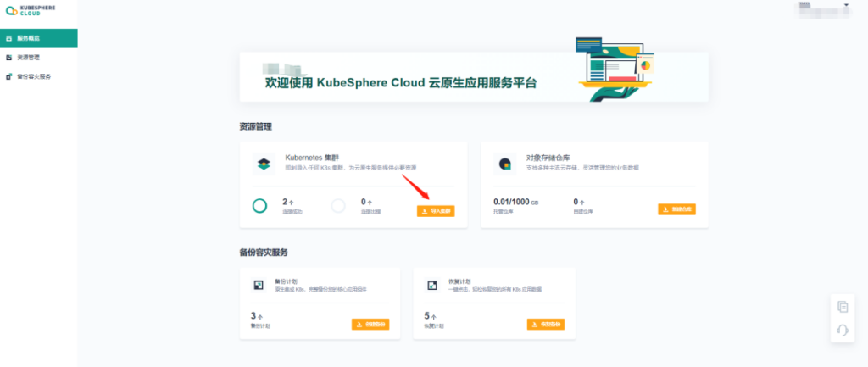Click the 3 个 backup plan count
This screenshot has width=868, height=367.
click(256, 316)
